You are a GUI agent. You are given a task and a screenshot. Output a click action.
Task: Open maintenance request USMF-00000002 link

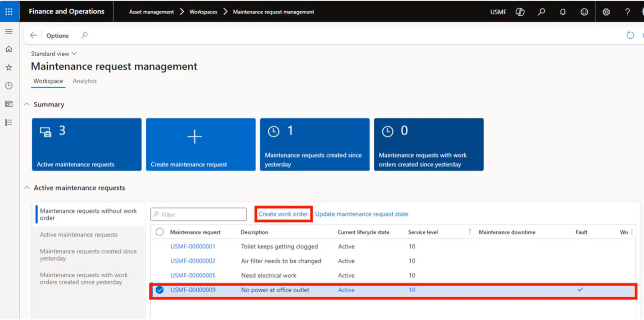click(x=193, y=261)
